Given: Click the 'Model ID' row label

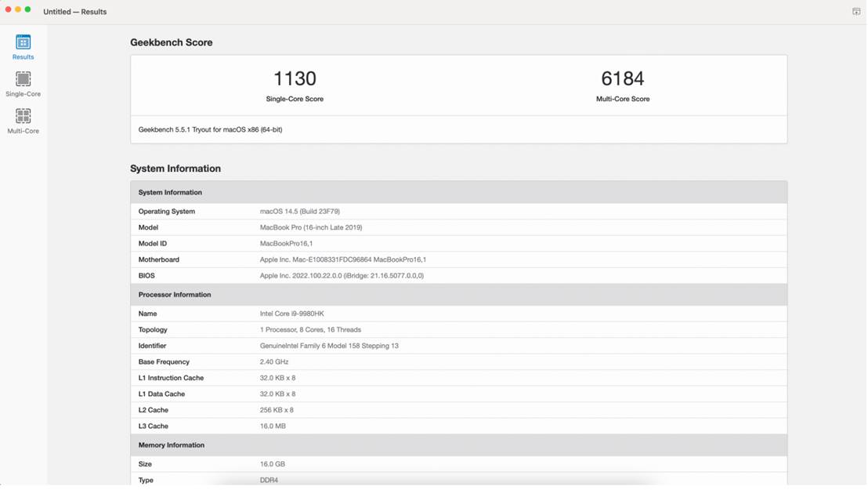Looking at the screenshot, I should [x=152, y=243].
